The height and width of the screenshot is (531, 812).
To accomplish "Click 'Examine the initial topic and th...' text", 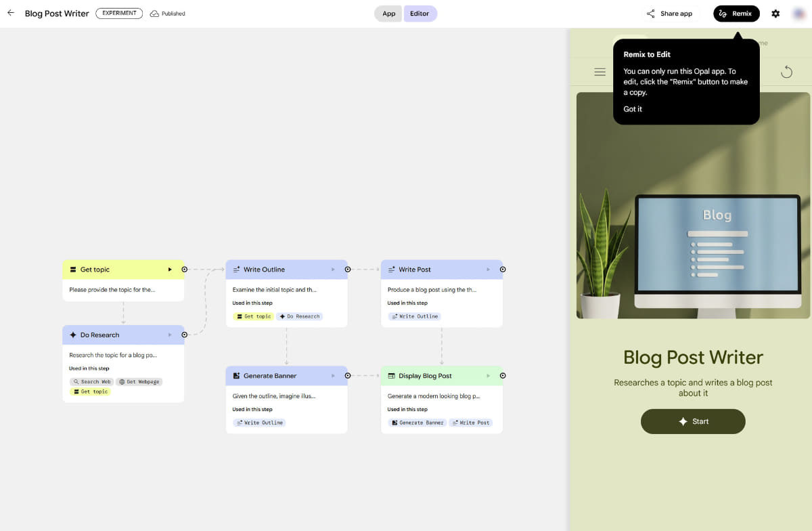I will (274, 290).
